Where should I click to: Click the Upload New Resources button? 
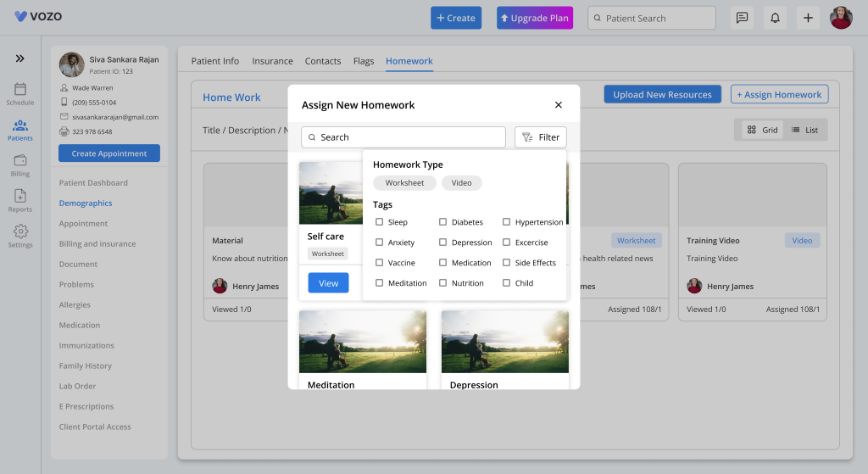coord(662,95)
